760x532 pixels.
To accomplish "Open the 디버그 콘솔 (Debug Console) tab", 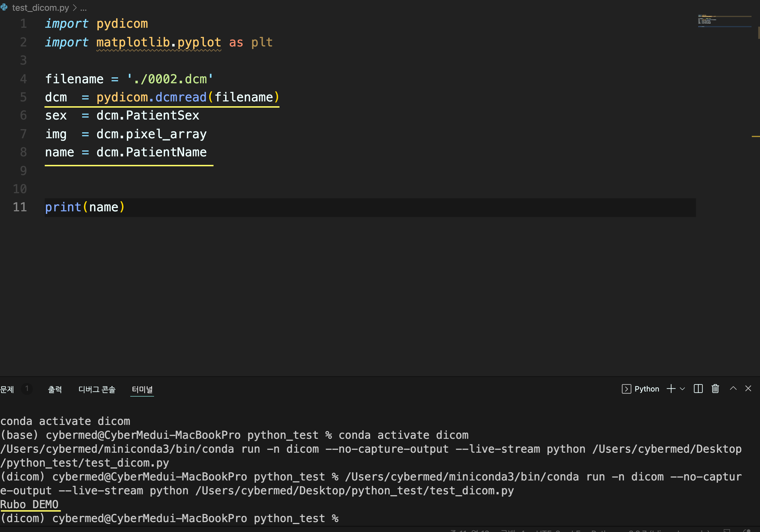I will pyautogui.click(x=97, y=389).
